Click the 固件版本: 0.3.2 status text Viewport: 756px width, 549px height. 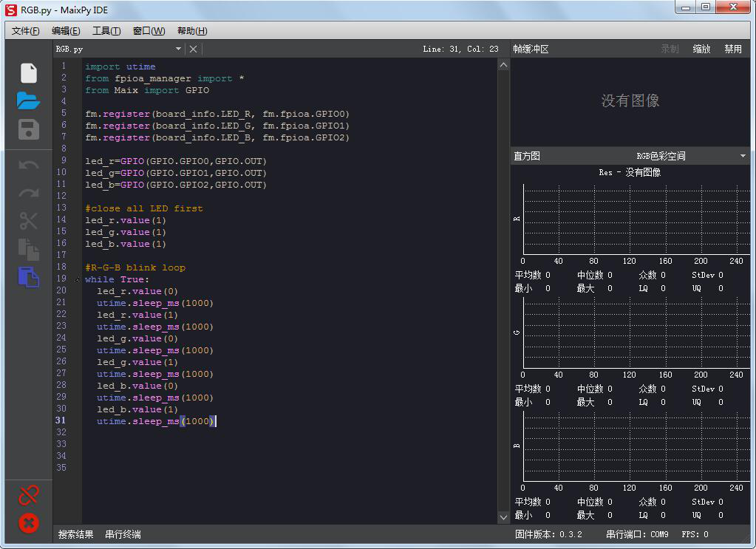[x=548, y=534]
